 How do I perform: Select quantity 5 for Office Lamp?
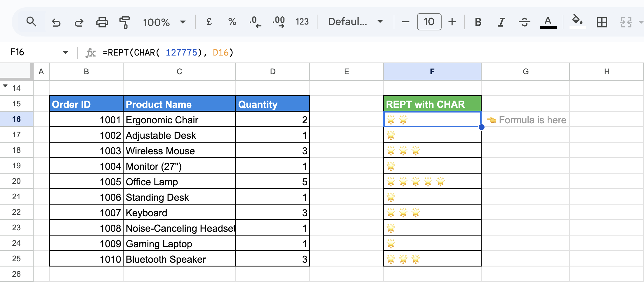tap(272, 181)
